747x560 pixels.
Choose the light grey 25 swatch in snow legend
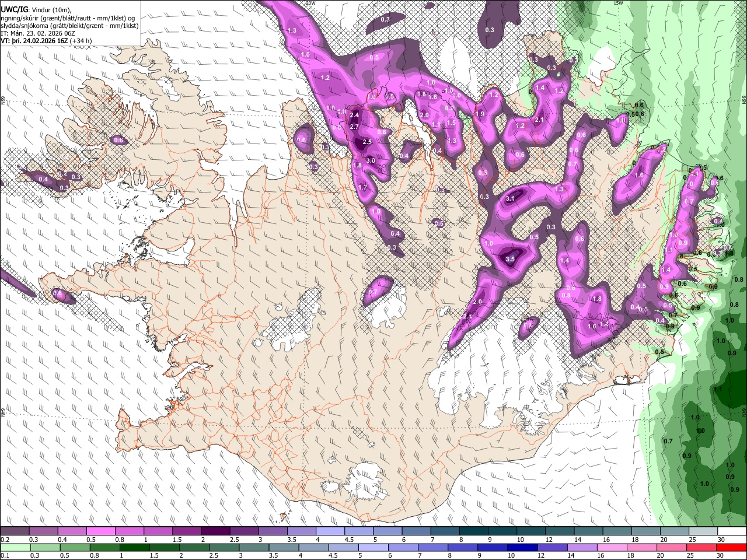[x=703, y=531]
